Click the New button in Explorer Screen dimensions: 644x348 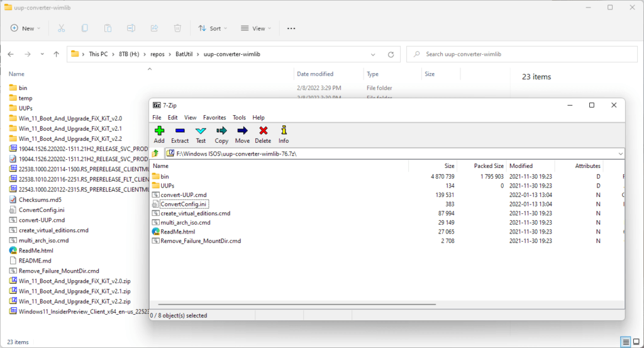click(25, 28)
